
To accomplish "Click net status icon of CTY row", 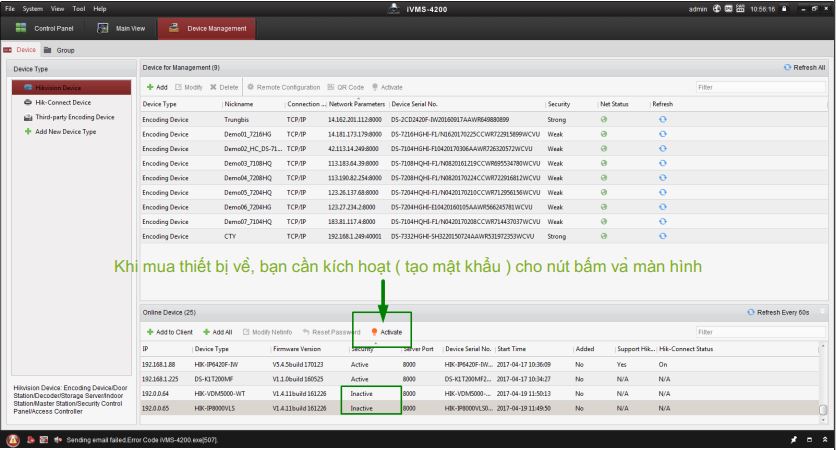I will [x=604, y=236].
